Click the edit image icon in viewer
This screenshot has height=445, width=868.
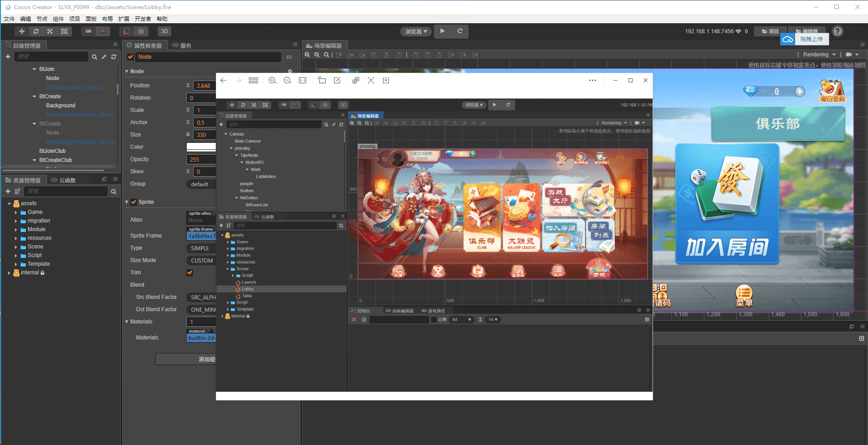click(x=337, y=81)
